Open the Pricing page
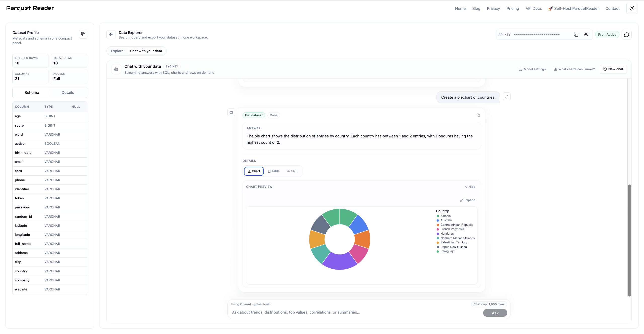This screenshot has width=644, height=334. click(x=512, y=8)
